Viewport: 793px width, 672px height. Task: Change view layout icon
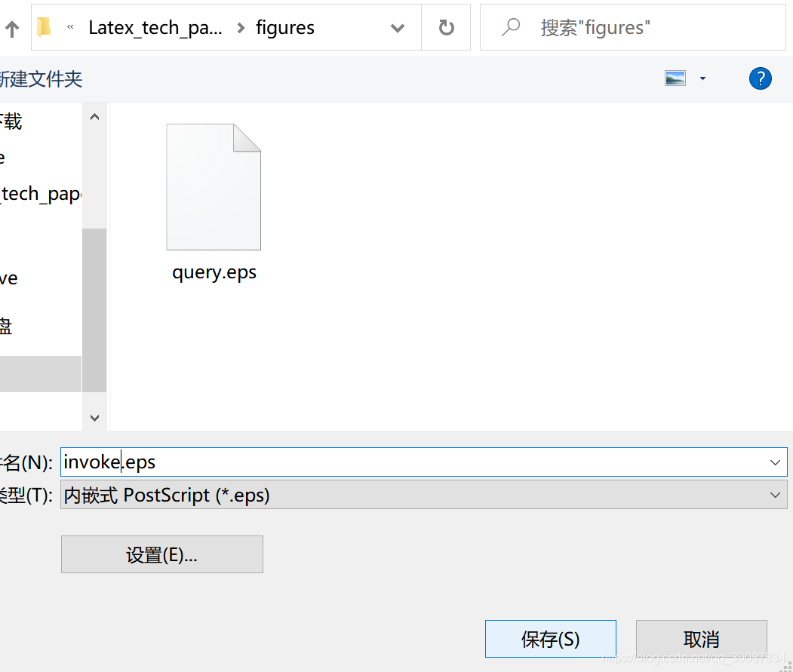[x=675, y=78]
